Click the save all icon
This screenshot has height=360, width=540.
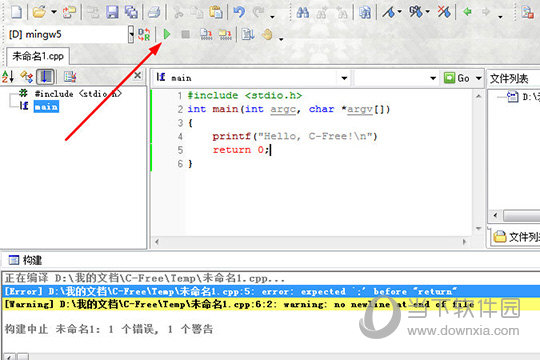[x=131, y=12]
